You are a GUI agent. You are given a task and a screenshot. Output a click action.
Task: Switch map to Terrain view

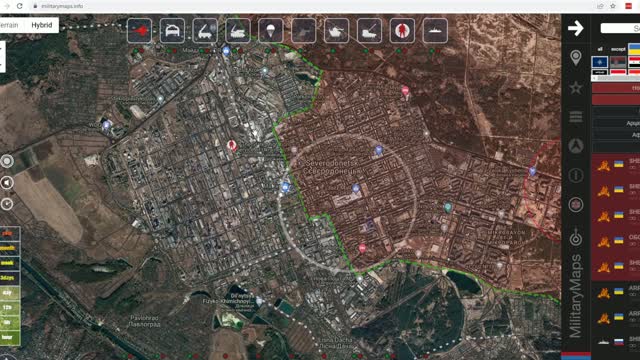coord(9,25)
